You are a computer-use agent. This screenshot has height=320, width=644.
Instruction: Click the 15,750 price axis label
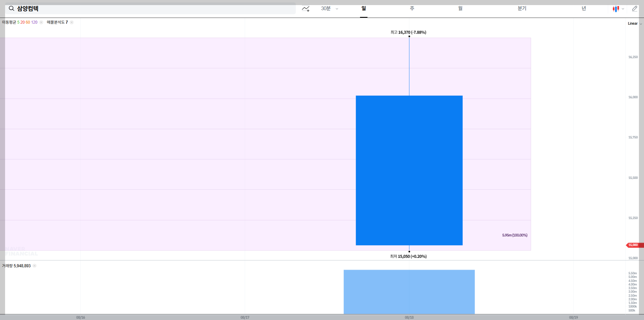633,137
